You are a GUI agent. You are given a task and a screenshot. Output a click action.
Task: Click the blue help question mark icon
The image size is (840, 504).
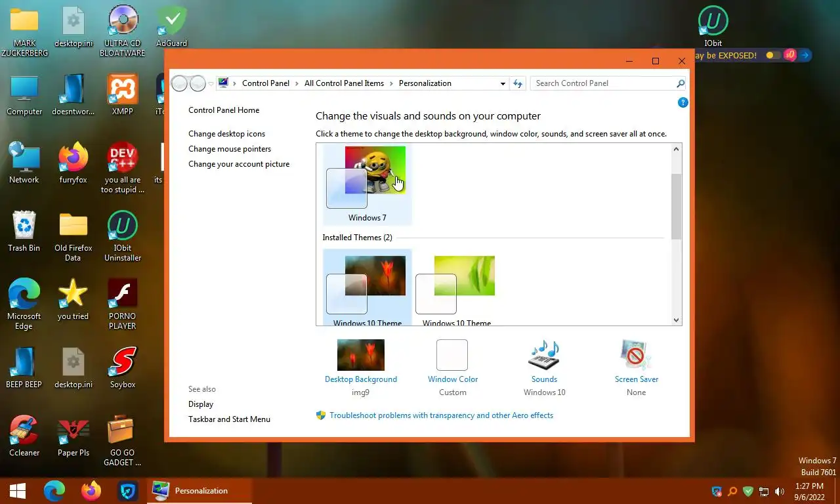pos(682,102)
